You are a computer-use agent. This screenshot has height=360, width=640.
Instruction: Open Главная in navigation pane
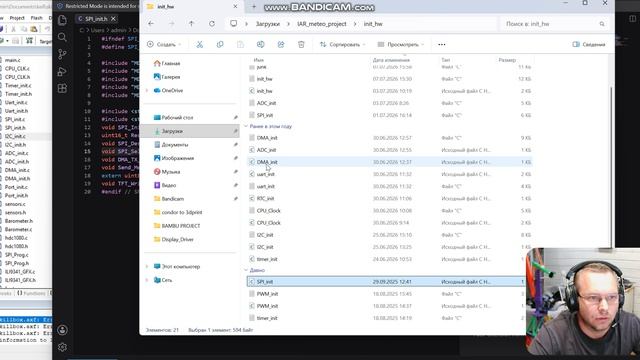(171, 63)
